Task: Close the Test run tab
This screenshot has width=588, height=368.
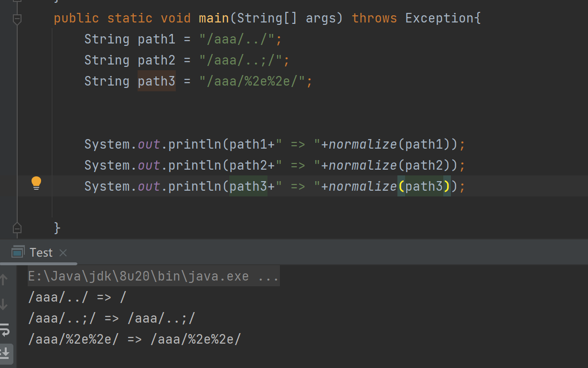Action: coord(63,252)
